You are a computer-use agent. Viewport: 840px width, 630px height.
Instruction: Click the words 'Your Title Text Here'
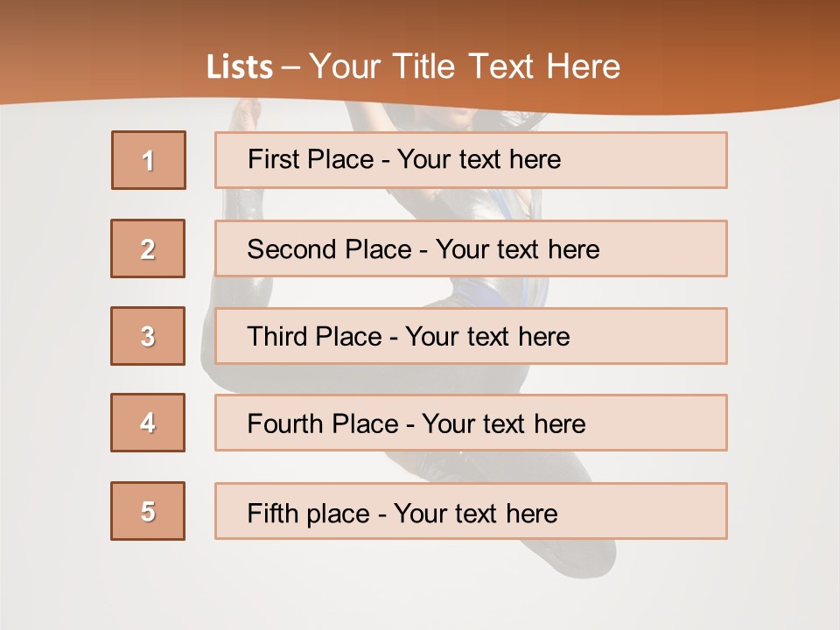point(465,66)
